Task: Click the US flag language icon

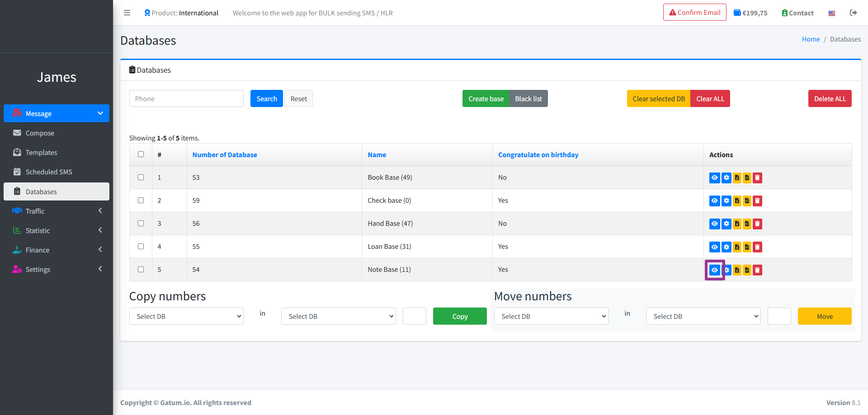Action: click(831, 13)
